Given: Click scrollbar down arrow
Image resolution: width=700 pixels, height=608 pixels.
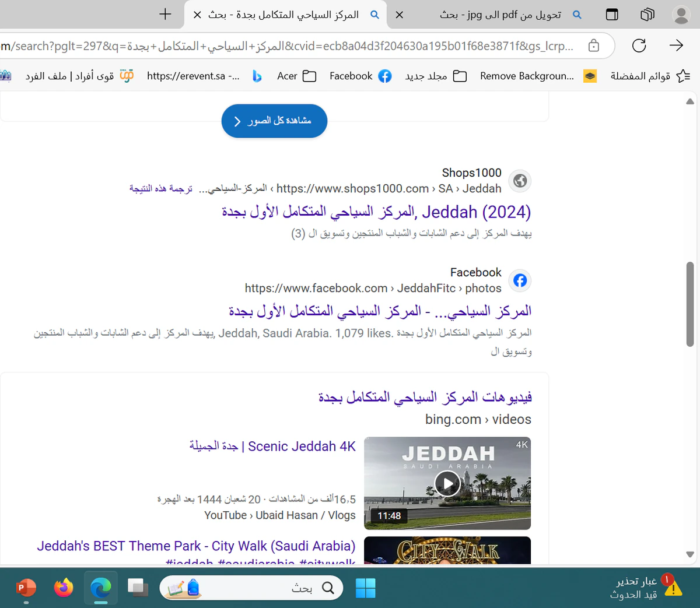Looking at the screenshot, I should click(x=690, y=554).
